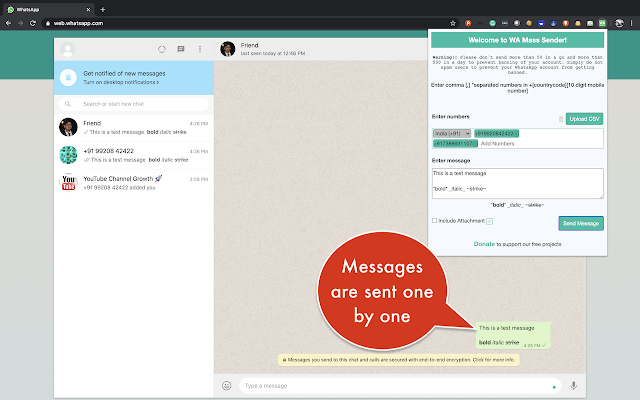The image size is (640, 400).
Task: Remove number +917388831107 tag
Action: tap(476, 144)
